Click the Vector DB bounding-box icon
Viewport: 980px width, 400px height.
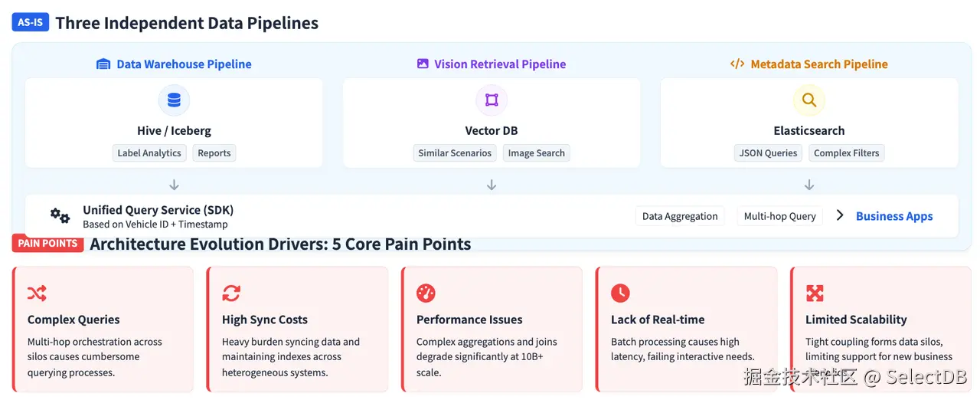click(x=492, y=100)
